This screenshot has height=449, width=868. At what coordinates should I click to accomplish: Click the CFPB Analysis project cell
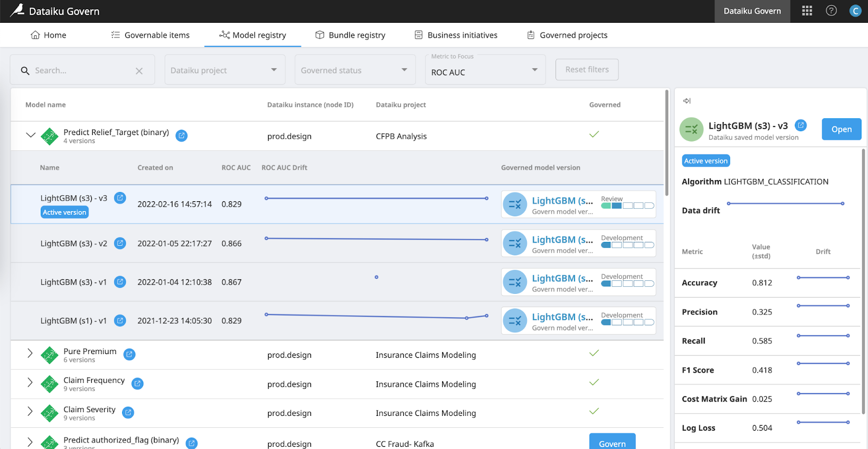(x=401, y=136)
